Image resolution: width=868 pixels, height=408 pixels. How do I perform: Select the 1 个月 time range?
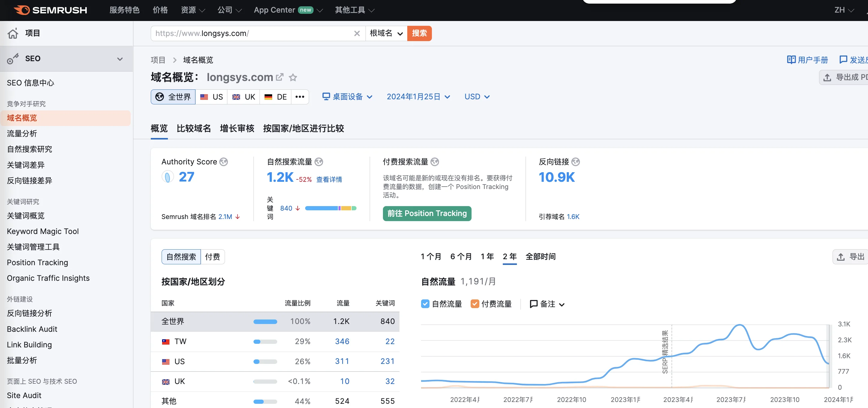tap(431, 256)
